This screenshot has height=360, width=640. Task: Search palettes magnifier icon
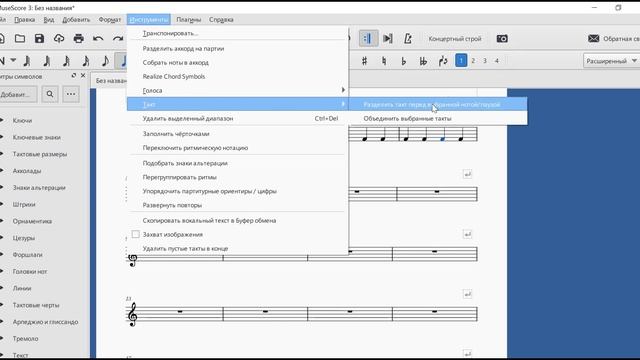50,94
